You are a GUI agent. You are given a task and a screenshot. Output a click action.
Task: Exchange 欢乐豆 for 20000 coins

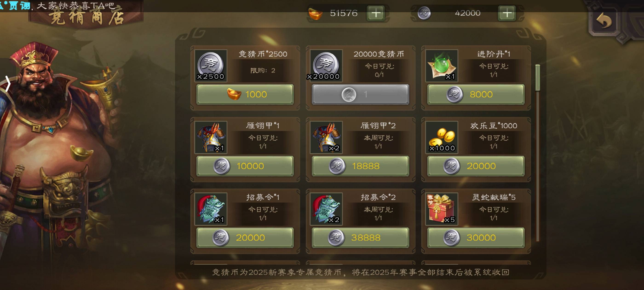(476, 166)
